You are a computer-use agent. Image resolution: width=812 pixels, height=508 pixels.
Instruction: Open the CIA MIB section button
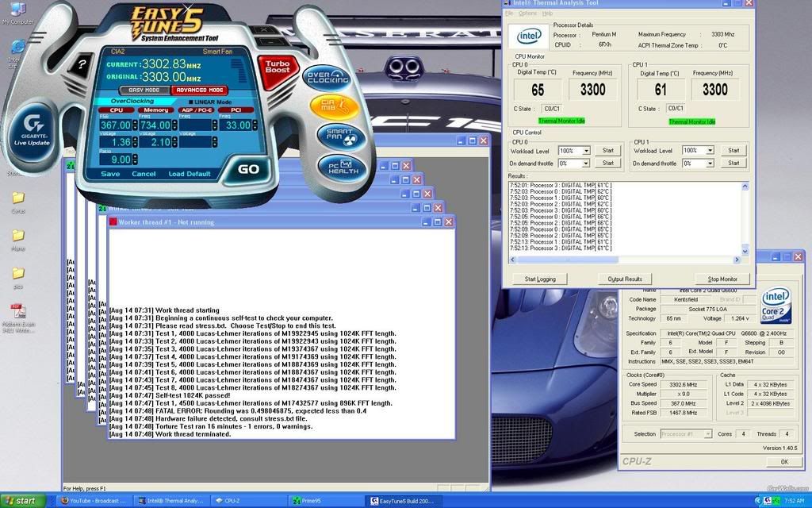(335, 106)
